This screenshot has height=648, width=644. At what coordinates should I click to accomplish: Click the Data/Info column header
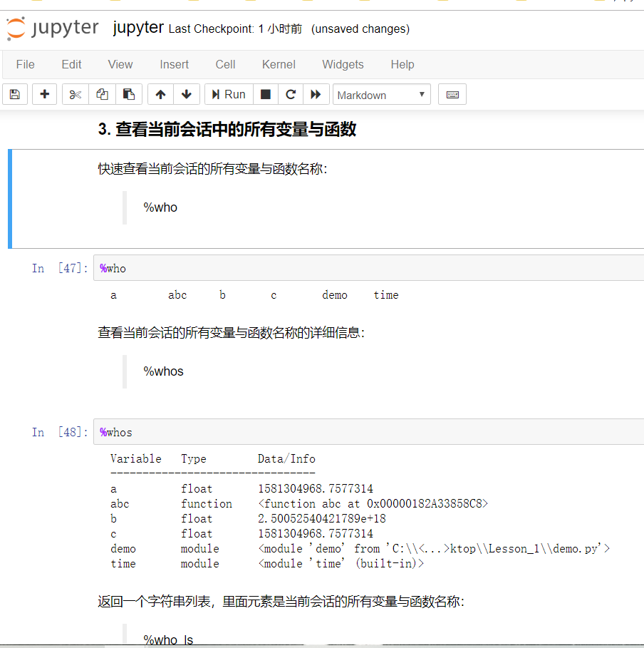286,458
